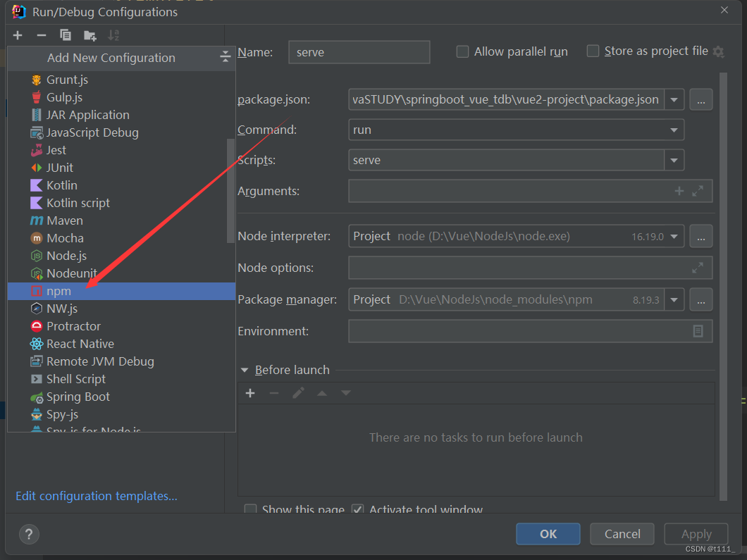
Task: Close the Run/Debug Configurations dialog
Action: [x=724, y=10]
